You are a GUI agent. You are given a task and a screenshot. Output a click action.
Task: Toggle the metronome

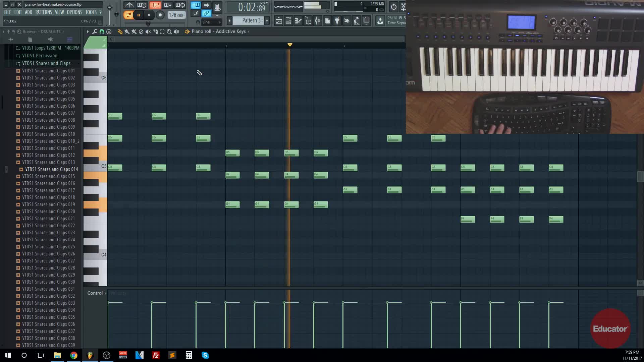129,5
